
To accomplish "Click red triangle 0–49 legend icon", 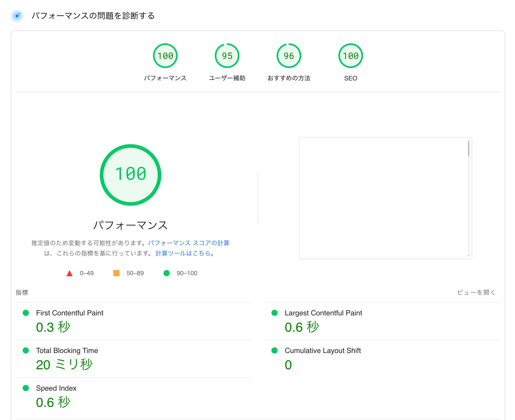I will coord(70,273).
